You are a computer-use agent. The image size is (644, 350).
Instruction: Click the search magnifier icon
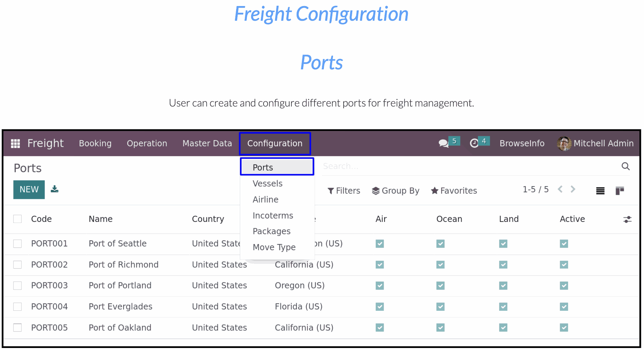pos(626,166)
